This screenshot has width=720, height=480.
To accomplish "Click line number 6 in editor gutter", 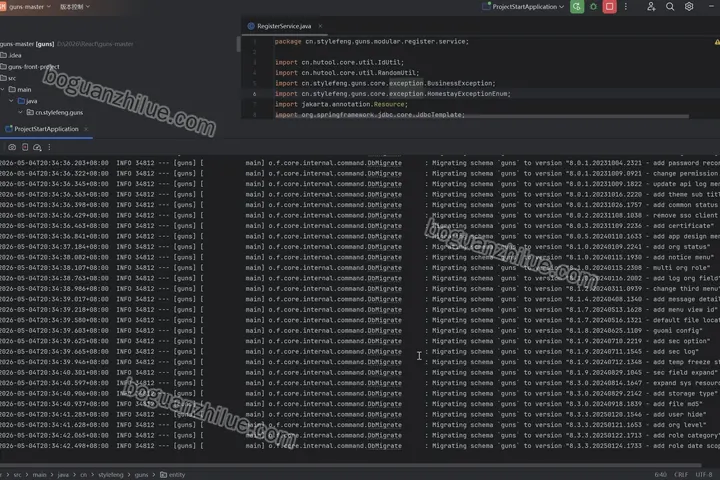I will (254, 94).
